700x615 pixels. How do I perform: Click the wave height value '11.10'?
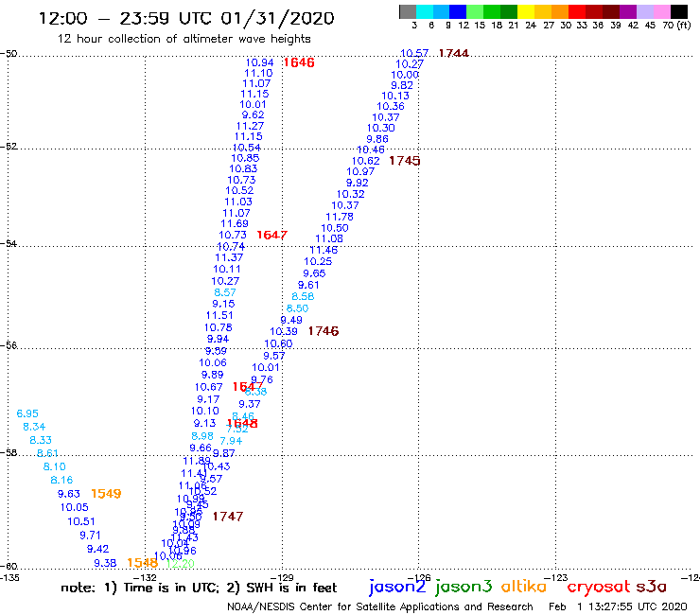[258, 73]
